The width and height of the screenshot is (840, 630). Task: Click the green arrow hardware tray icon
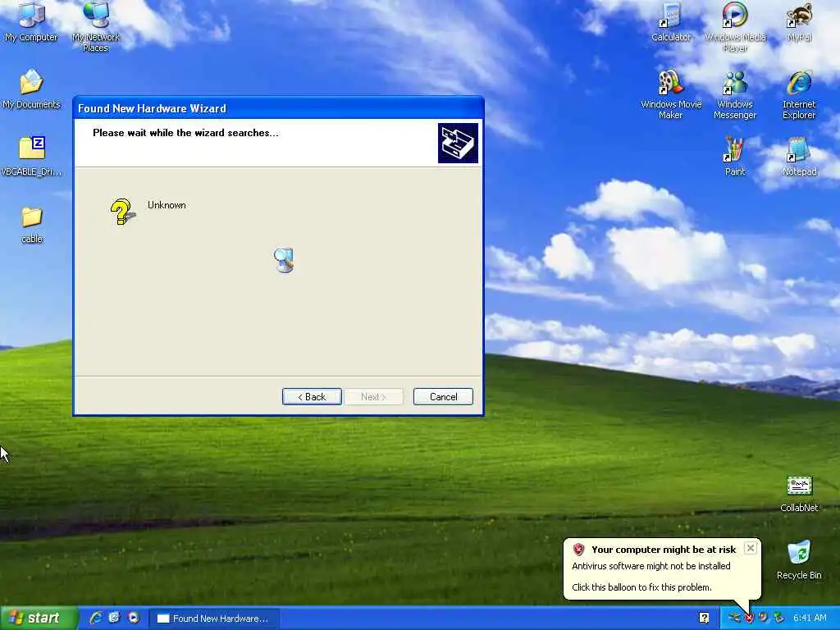coord(779,618)
